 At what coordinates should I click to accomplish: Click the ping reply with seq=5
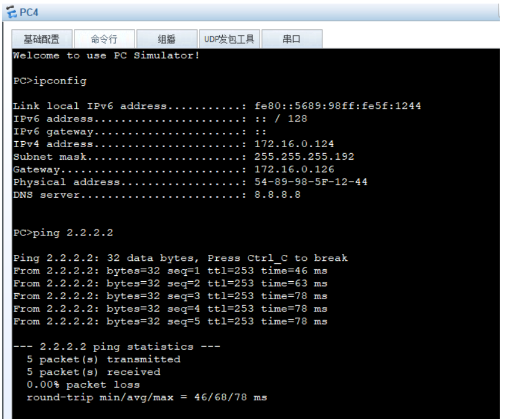170,321
